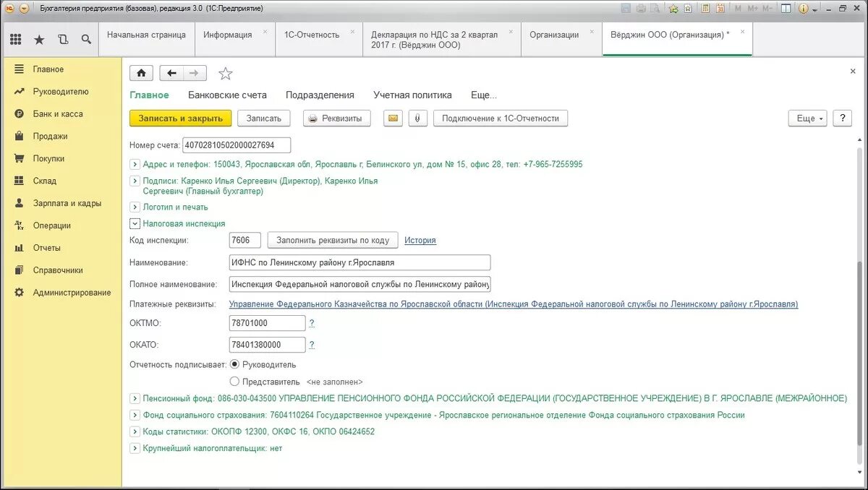Click the 1C main menu dropdown icon
The width and height of the screenshot is (868, 490).
tap(23, 9)
